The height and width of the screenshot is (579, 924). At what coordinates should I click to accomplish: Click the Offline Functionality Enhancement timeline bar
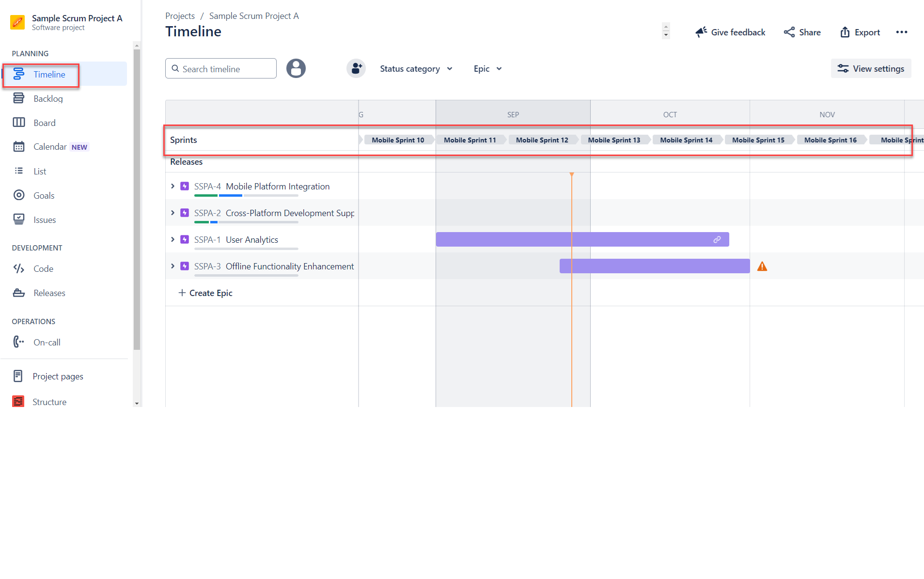point(655,266)
